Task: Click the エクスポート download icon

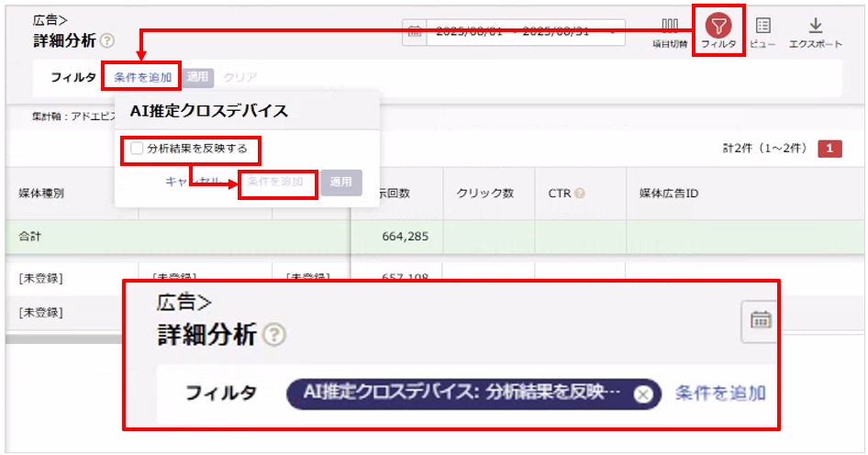Action: click(815, 26)
